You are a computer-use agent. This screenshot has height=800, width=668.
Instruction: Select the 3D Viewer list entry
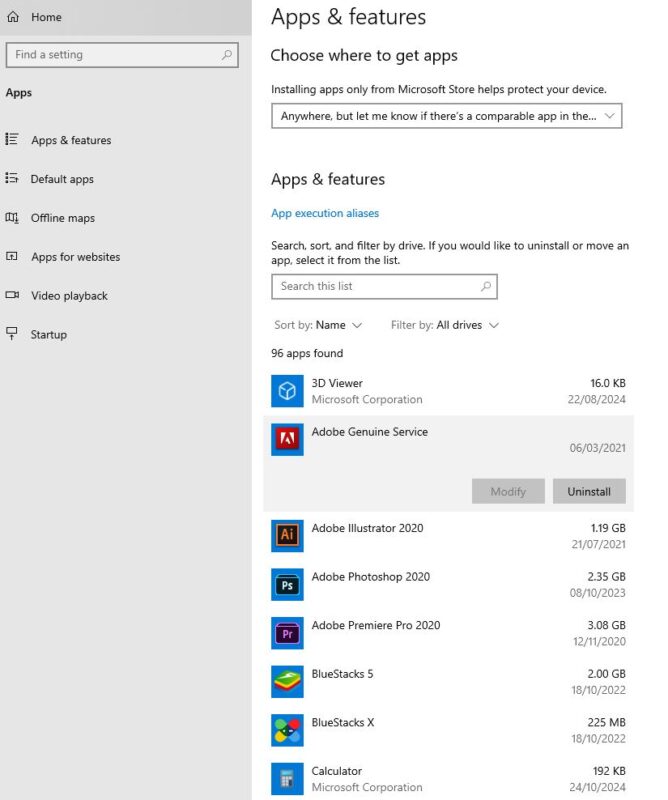(x=448, y=391)
